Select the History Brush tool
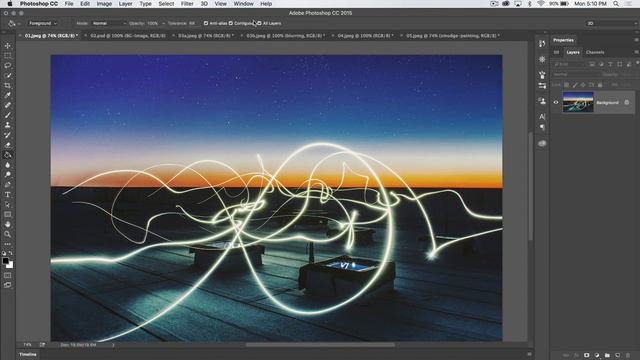 pyautogui.click(x=8, y=135)
